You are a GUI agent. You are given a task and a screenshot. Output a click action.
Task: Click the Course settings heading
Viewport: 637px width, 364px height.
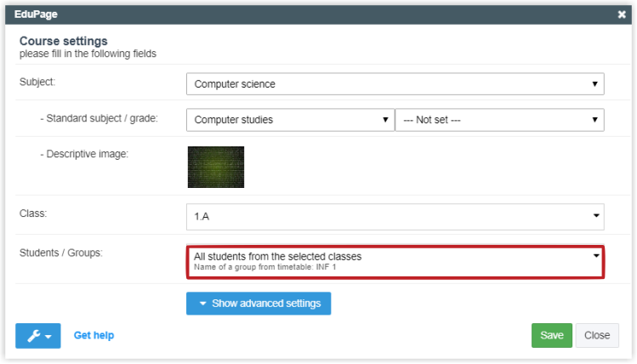64,41
